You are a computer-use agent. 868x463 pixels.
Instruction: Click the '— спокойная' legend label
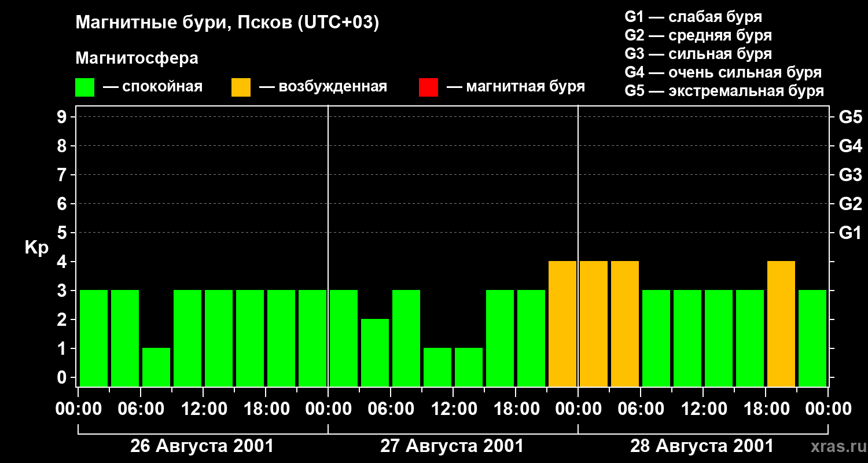click(x=153, y=87)
